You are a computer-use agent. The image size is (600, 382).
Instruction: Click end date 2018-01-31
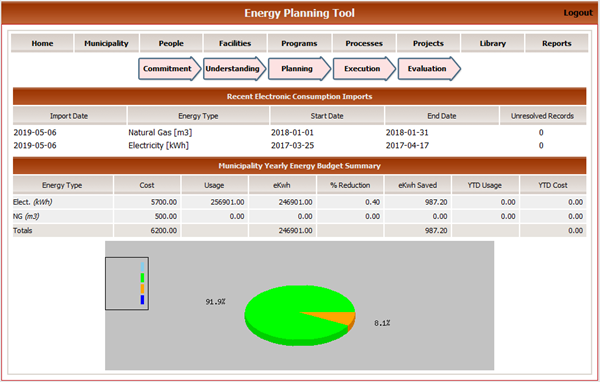407,132
